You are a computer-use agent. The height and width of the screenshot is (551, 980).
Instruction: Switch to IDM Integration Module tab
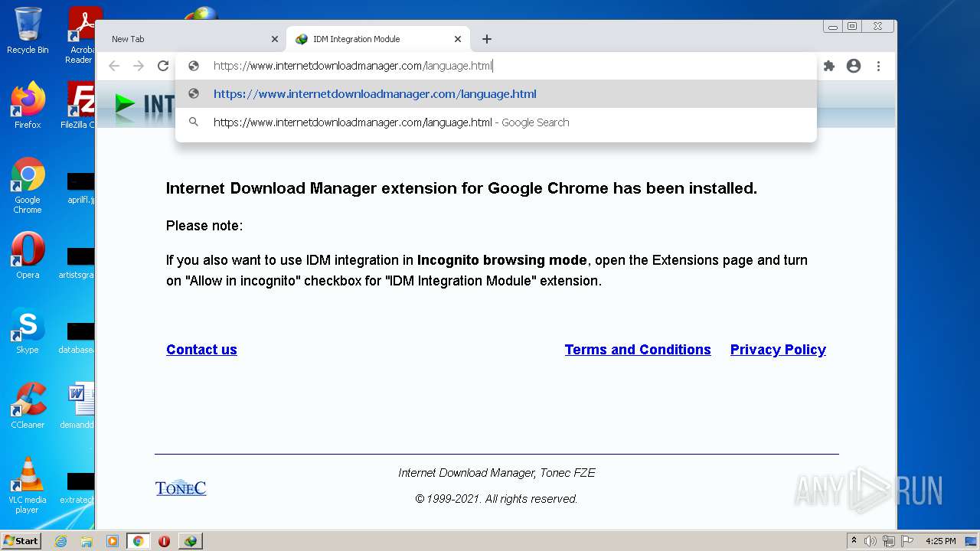click(378, 39)
